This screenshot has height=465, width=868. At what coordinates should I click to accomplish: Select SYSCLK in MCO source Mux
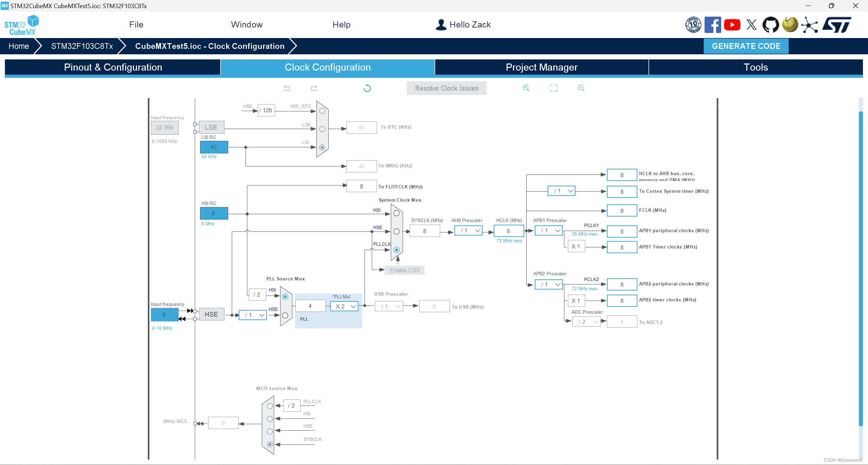click(x=270, y=444)
